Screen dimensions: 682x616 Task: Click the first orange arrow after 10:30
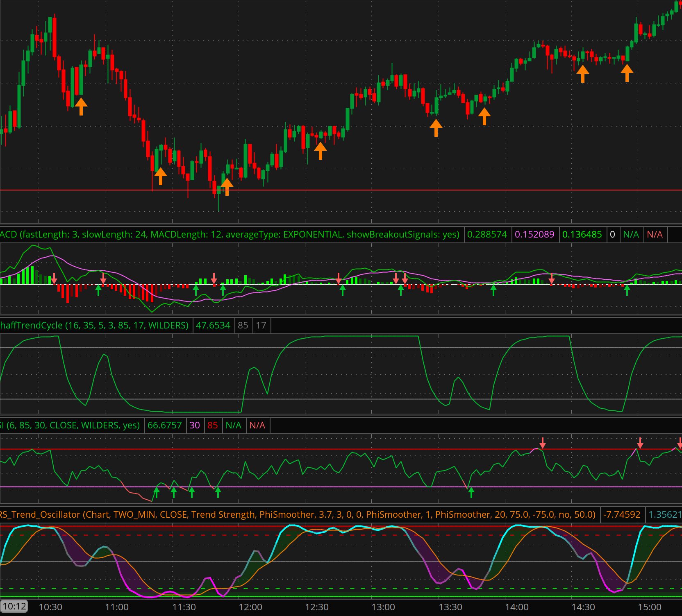click(x=81, y=106)
